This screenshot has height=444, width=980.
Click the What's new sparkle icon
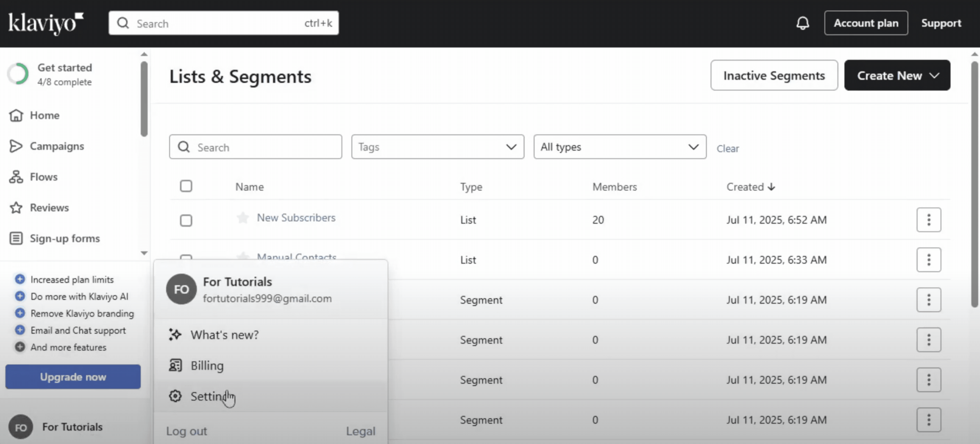[x=175, y=334]
